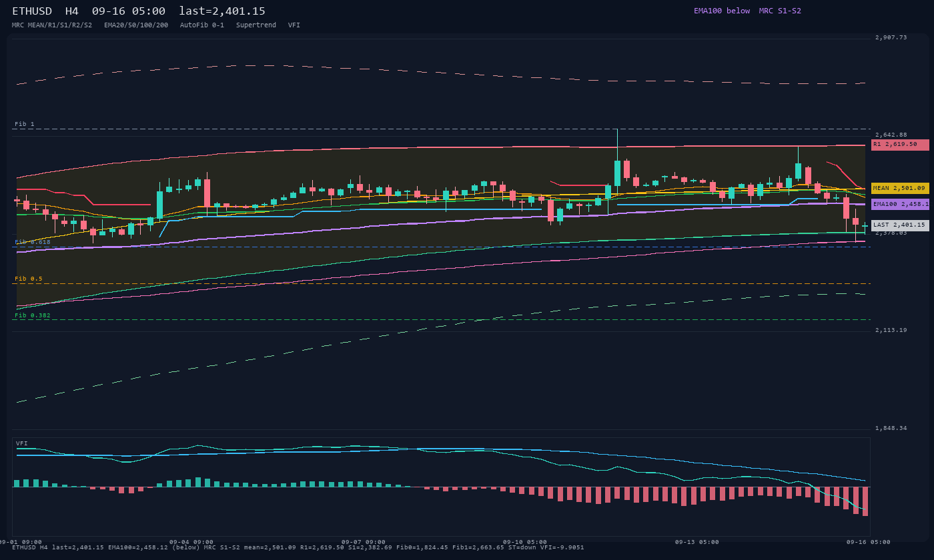Click the 09-13 05:00 time axis label
Screen dimensions: 934x560
[x=697, y=542]
